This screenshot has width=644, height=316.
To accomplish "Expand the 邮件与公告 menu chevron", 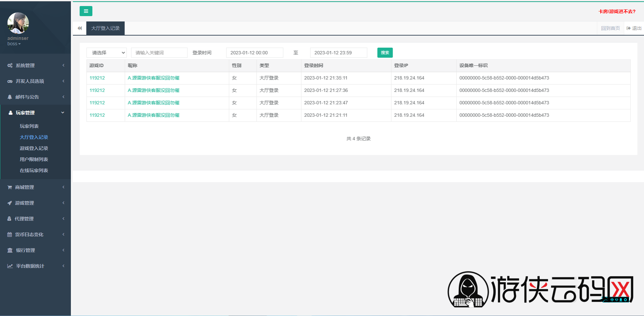I will [x=63, y=97].
